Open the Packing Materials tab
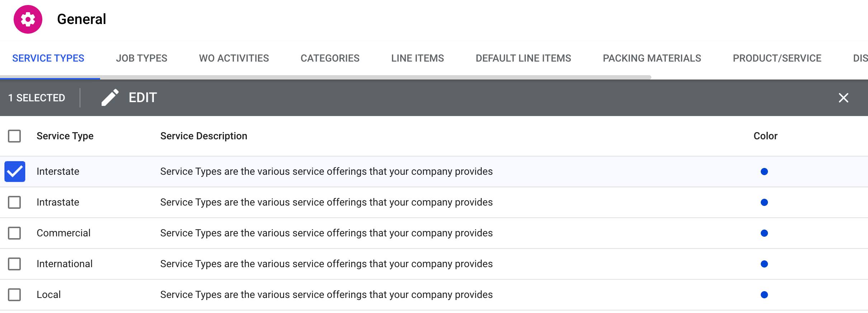This screenshot has width=868, height=313. click(x=652, y=58)
